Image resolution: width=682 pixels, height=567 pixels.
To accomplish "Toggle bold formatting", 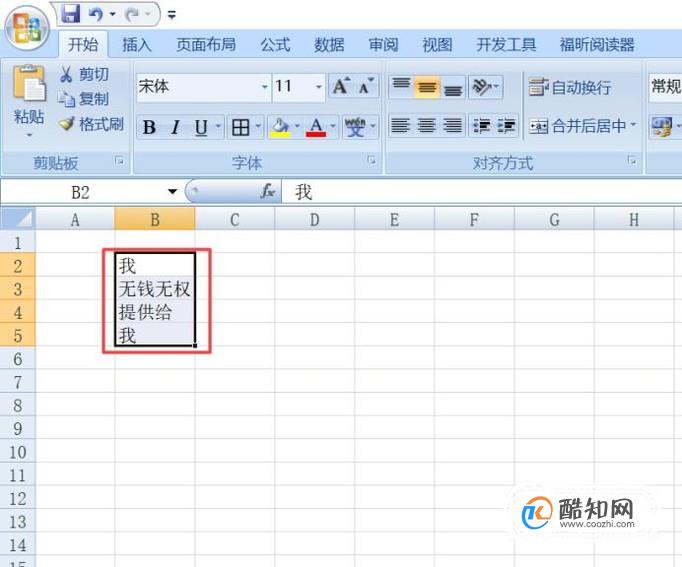I will tap(149, 127).
